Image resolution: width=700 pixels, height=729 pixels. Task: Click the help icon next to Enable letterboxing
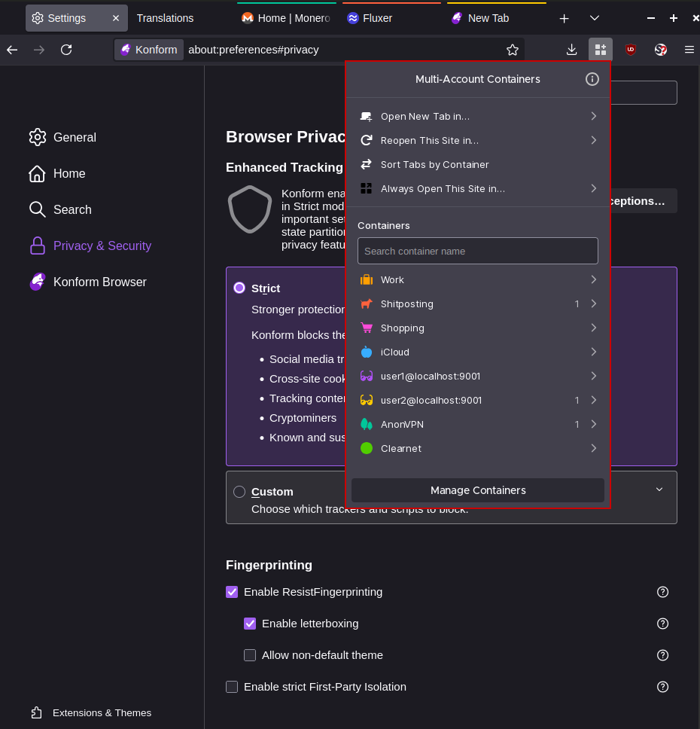[662, 624]
